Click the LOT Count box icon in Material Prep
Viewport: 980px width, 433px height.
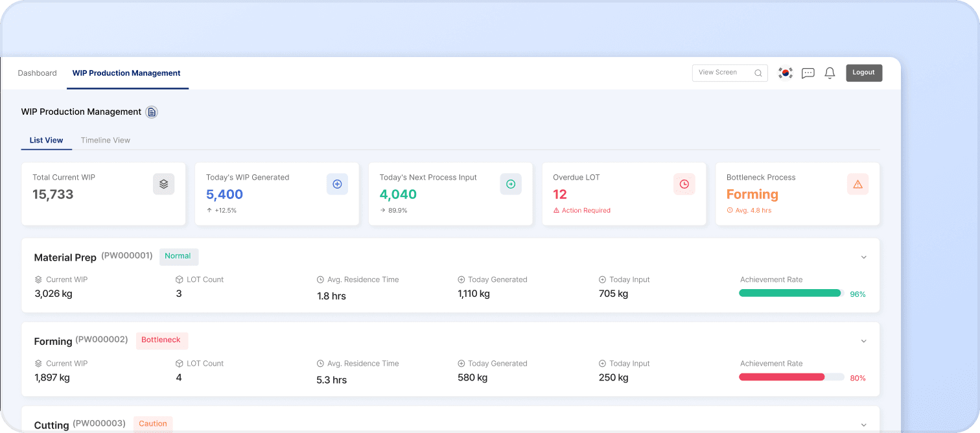point(180,280)
